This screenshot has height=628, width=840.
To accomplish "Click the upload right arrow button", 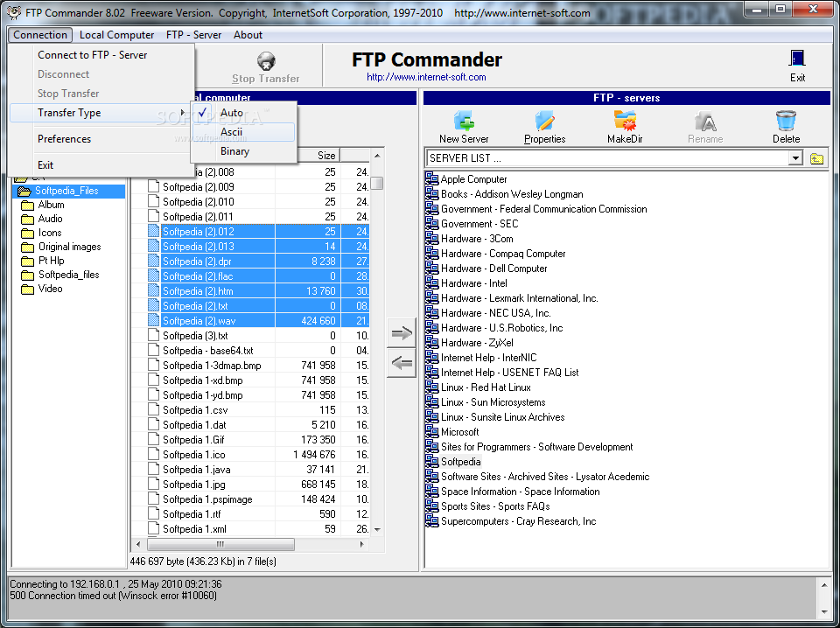I will [402, 333].
